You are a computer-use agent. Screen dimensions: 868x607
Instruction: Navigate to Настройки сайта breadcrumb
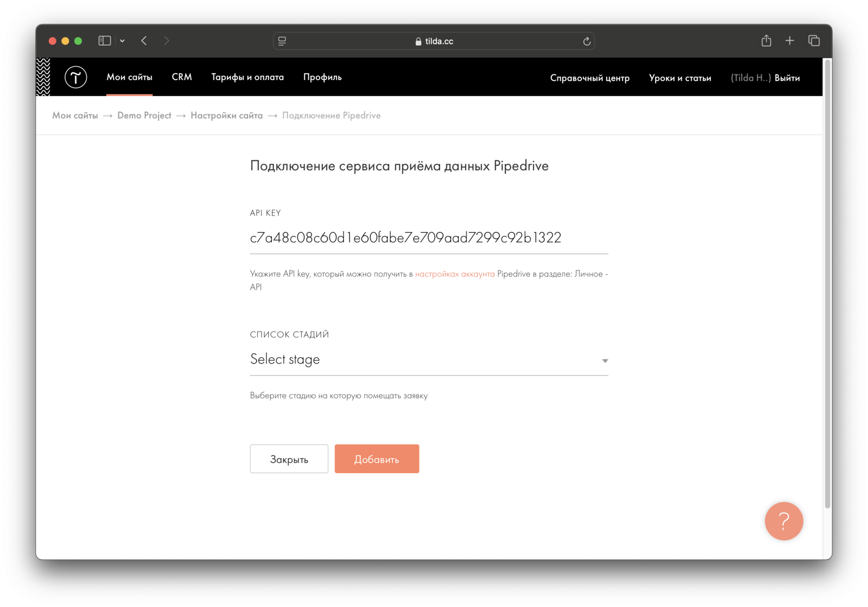[x=226, y=115]
